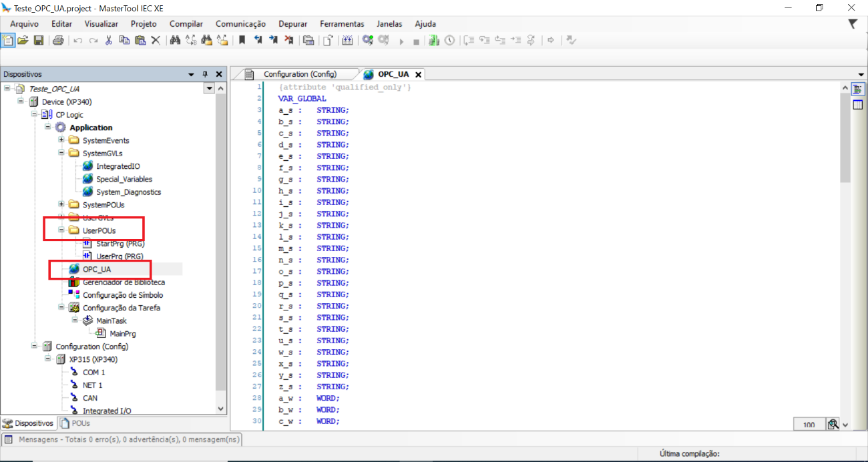This screenshot has height=462, width=868.
Task: Switch to the POUs panel tab
Action: (75, 423)
